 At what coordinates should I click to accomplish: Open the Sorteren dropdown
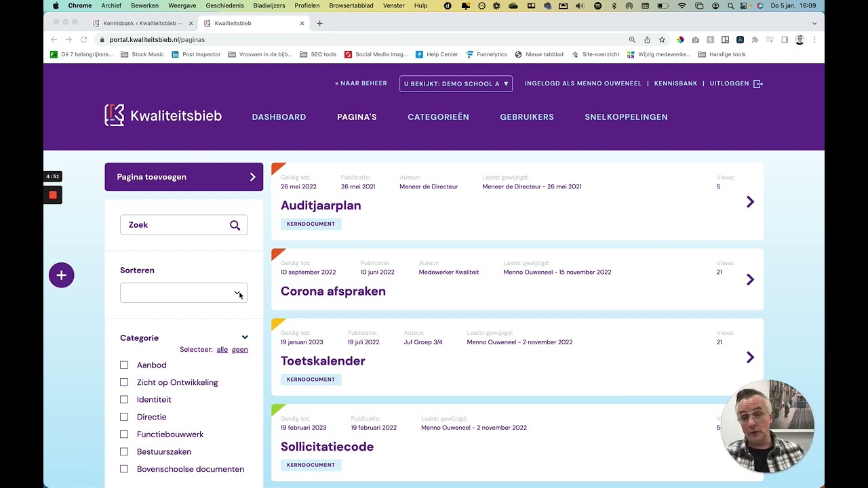pyautogui.click(x=184, y=293)
